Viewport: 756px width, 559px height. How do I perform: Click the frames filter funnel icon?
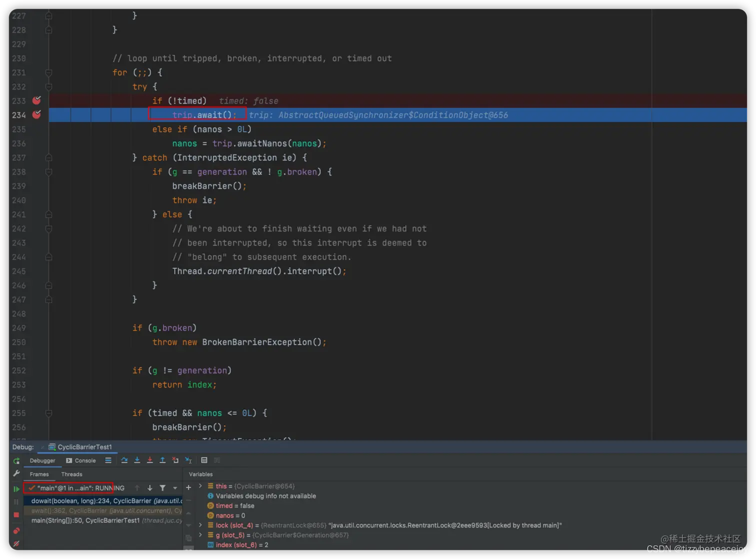click(x=162, y=488)
